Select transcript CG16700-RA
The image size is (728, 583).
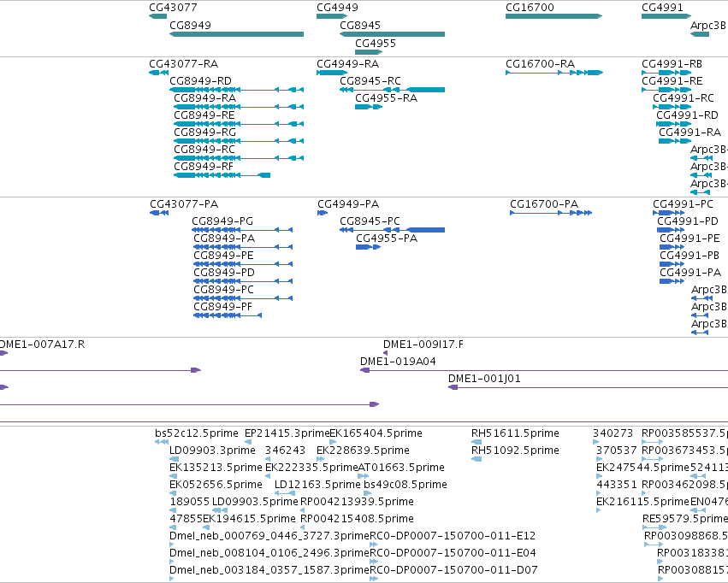553,73
